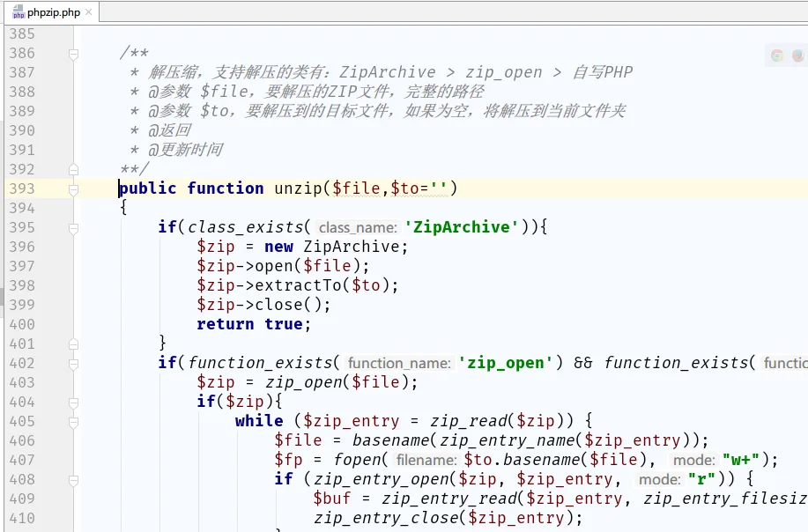Screen dimensions: 808x532
Task: Click the fold end marker at line 392
Action: coord(74,169)
